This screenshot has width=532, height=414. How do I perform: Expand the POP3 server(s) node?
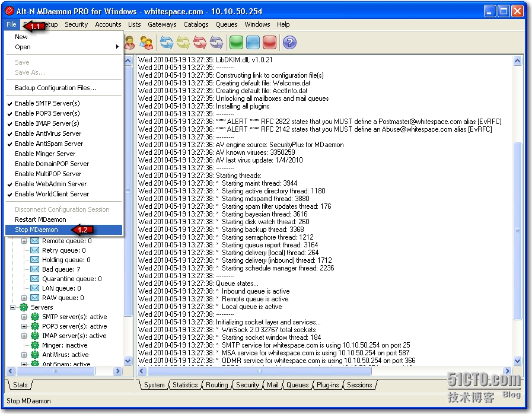coord(24,326)
